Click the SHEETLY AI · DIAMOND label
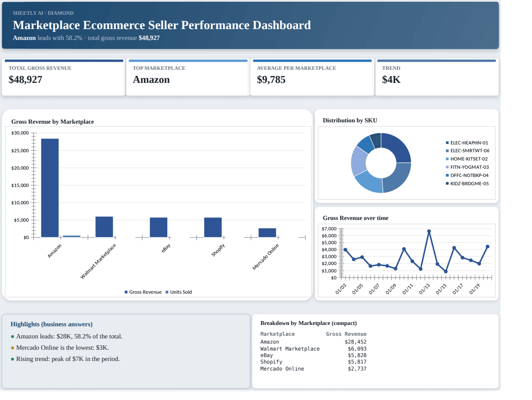532x400 pixels. coord(43,13)
